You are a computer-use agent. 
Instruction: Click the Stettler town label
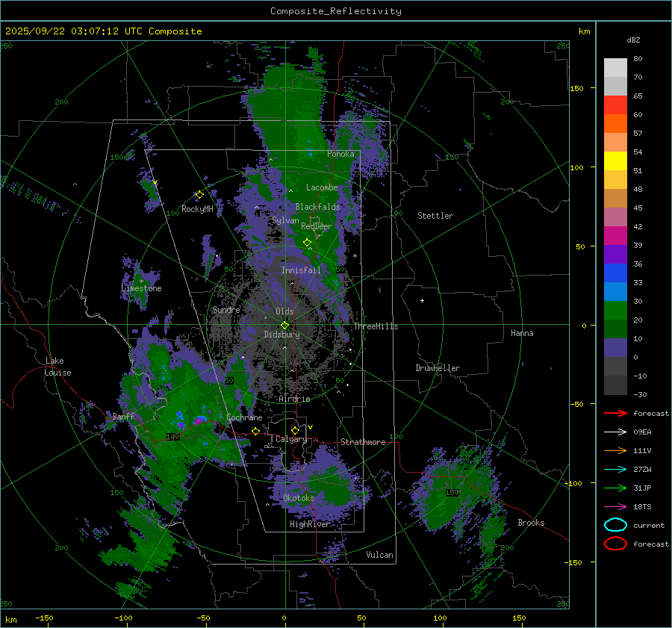pos(435,216)
